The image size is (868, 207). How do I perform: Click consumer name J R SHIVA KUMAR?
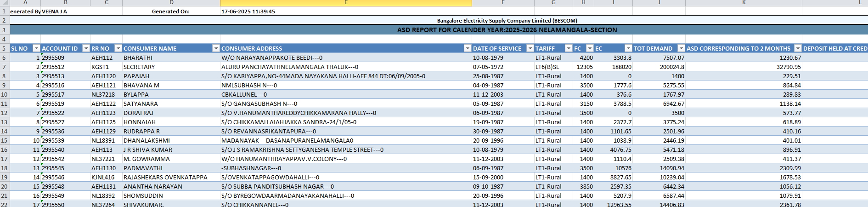pyautogui.click(x=148, y=149)
